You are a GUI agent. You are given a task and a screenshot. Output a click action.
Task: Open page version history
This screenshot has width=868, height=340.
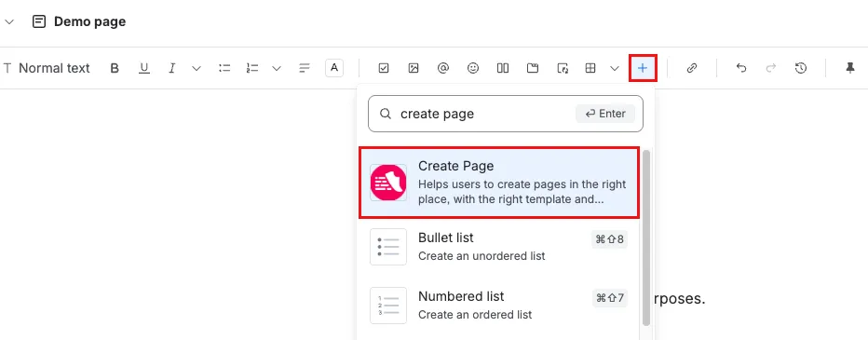tap(800, 68)
